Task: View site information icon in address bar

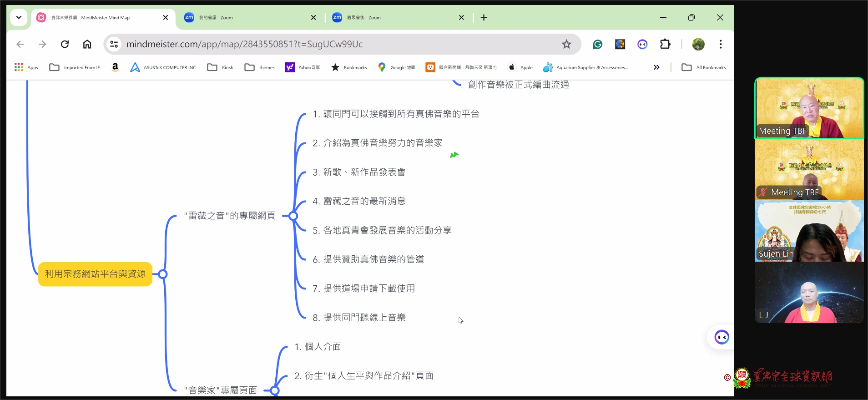Action: (x=114, y=44)
